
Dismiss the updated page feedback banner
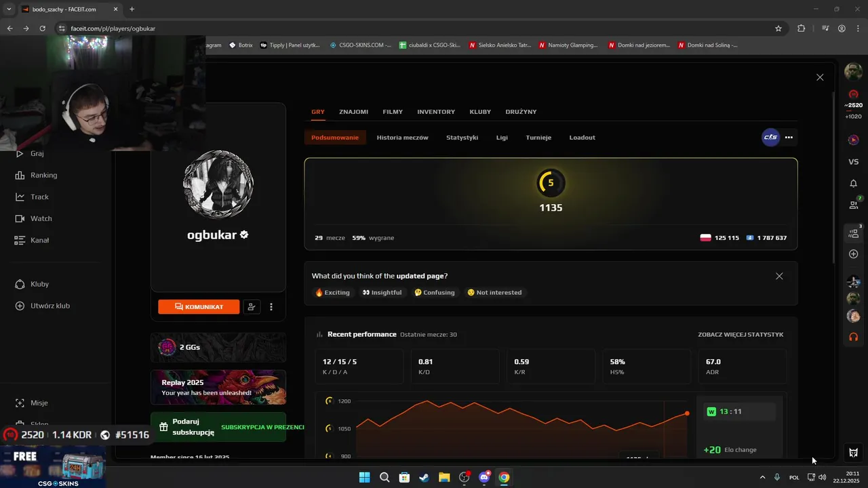coord(779,276)
